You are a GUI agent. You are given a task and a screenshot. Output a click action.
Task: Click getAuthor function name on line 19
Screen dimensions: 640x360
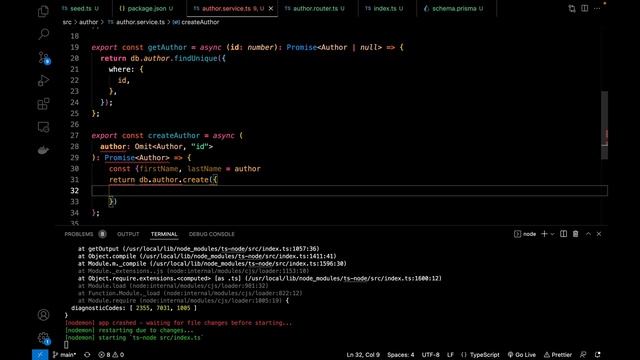(x=167, y=47)
